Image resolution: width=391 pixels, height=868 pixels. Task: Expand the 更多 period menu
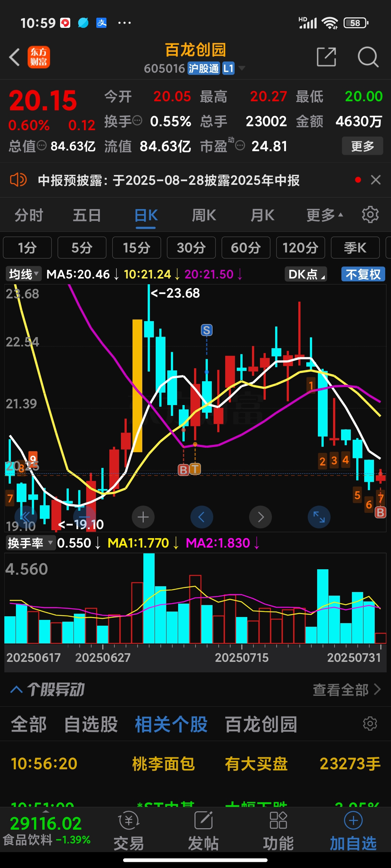coord(324,215)
